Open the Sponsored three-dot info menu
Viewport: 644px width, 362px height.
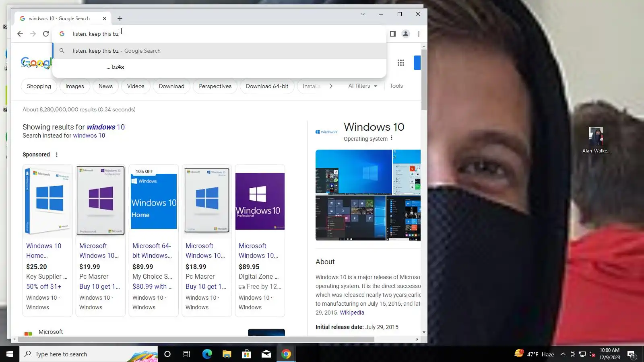[57, 155]
